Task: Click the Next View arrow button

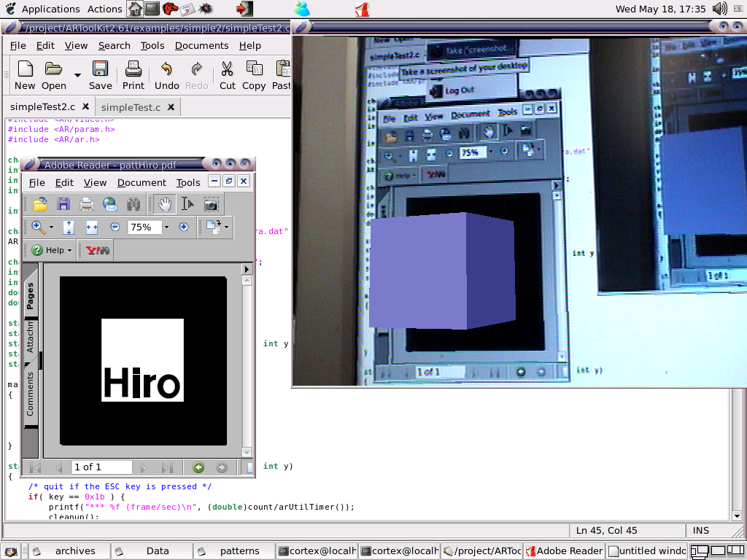Action: [x=222, y=467]
